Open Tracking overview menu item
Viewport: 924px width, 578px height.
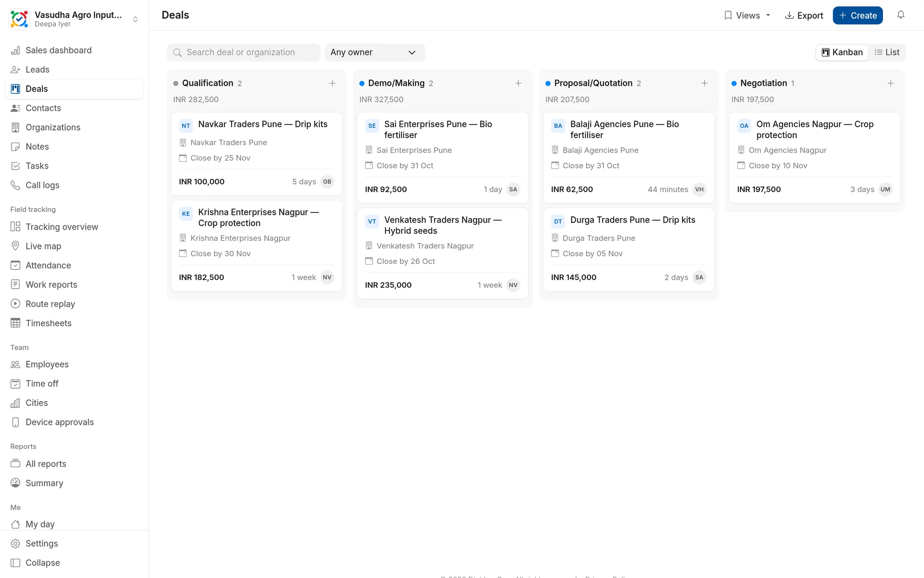point(74,227)
